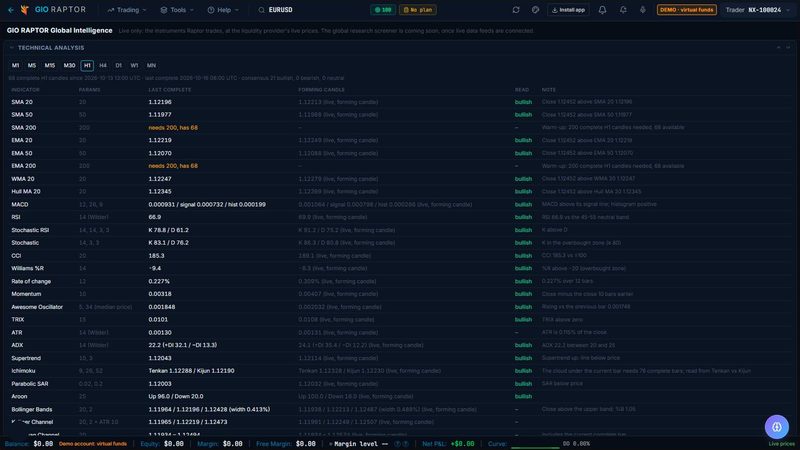Click the ADX indicator name
This screenshot has width=800, height=450.
pos(17,345)
